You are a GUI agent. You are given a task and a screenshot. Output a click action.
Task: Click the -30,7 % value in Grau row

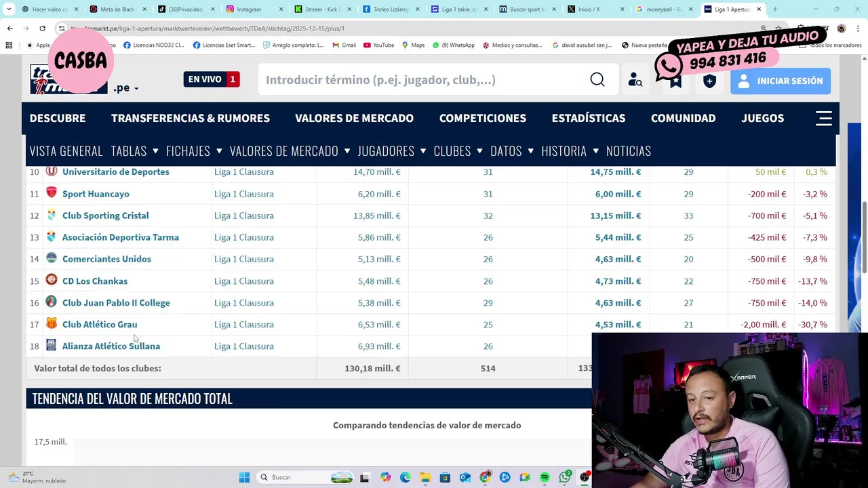tap(814, 324)
